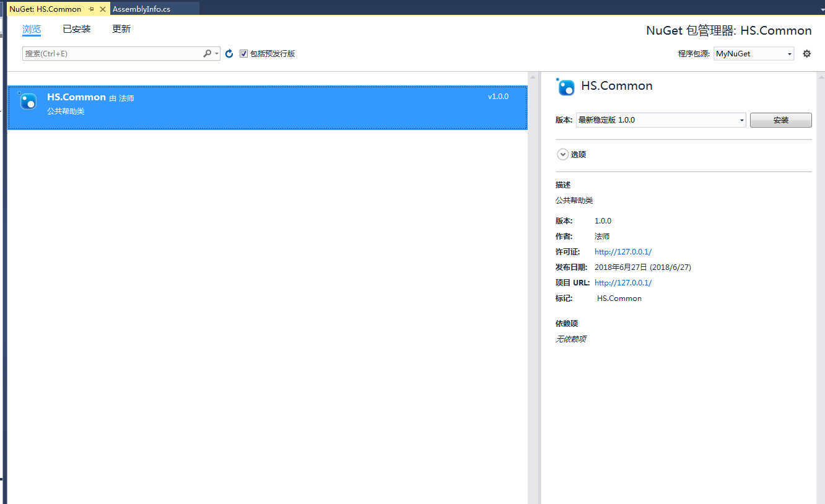Select the NuGet: HS.Common document tab

point(45,9)
